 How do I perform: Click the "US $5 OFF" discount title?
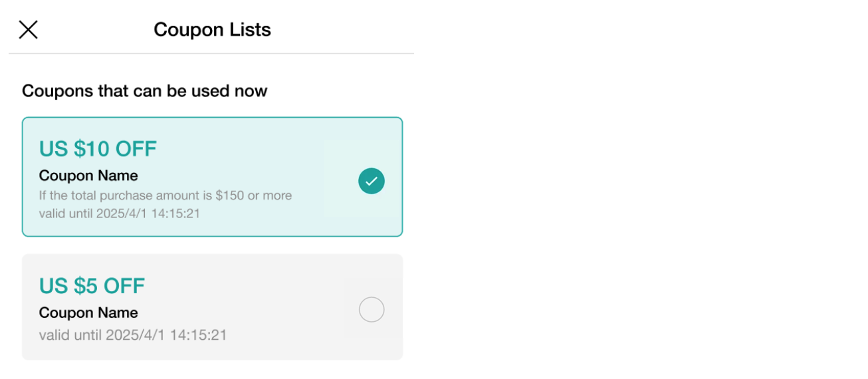pyautogui.click(x=92, y=286)
